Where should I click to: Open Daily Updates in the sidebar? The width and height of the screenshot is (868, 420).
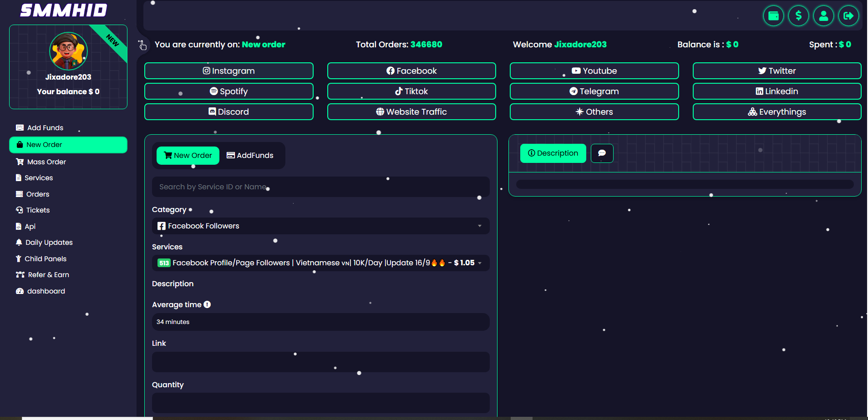tap(68, 243)
